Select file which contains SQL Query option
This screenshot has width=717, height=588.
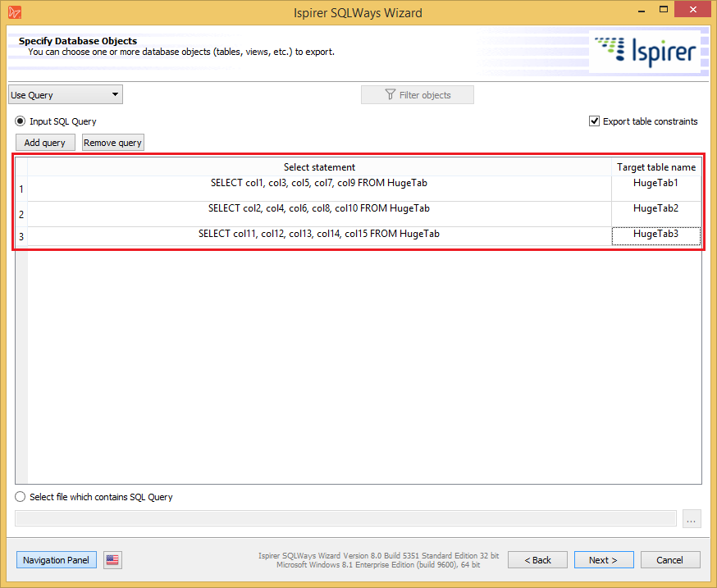[21, 497]
